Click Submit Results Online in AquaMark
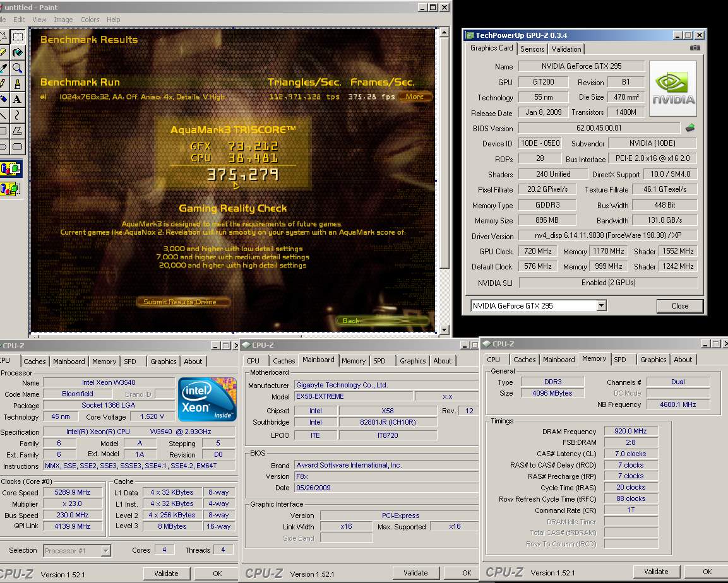The height and width of the screenshot is (583, 728). click(182, 302)
